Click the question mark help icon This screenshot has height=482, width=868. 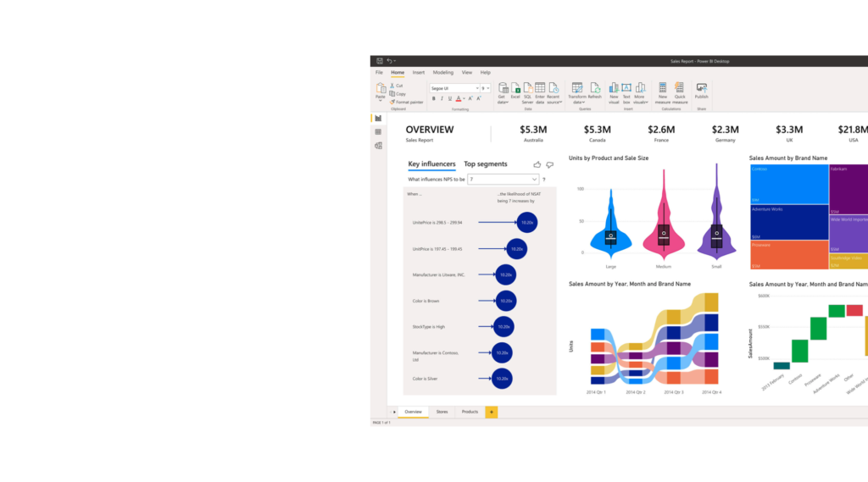click(544, 180)
